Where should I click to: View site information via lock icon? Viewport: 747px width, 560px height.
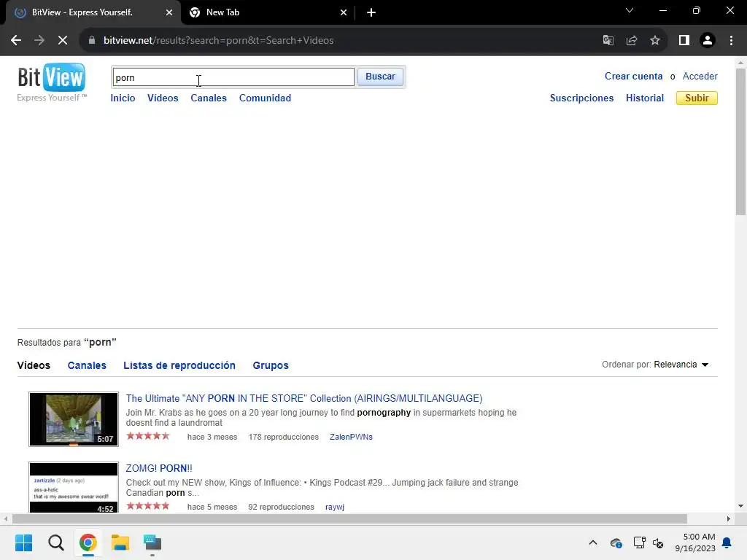coord(92,41)
